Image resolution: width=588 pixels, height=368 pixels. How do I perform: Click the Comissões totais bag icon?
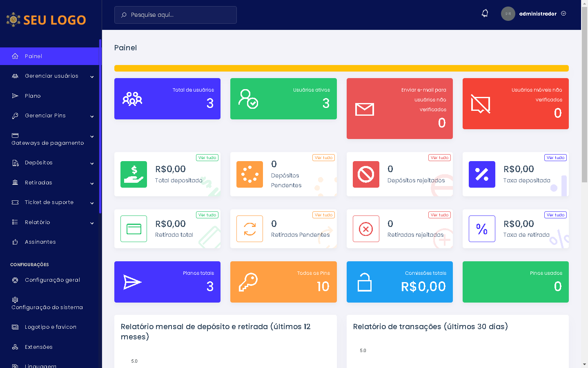[364, 282]
